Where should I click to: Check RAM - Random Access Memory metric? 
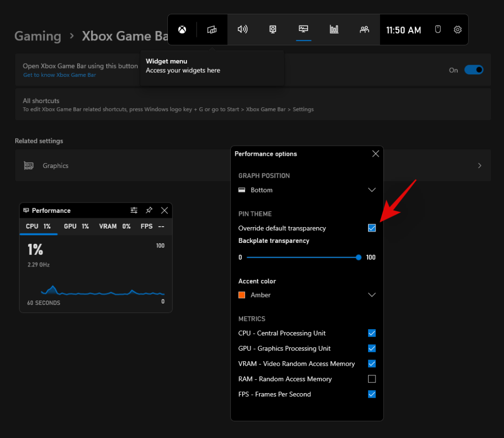click(372, 379)
